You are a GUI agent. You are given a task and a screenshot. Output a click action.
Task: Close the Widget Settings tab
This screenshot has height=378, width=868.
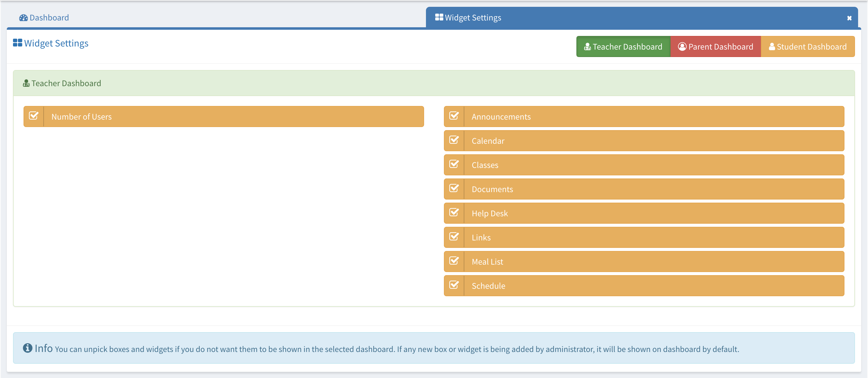click(x=849, y=18)
